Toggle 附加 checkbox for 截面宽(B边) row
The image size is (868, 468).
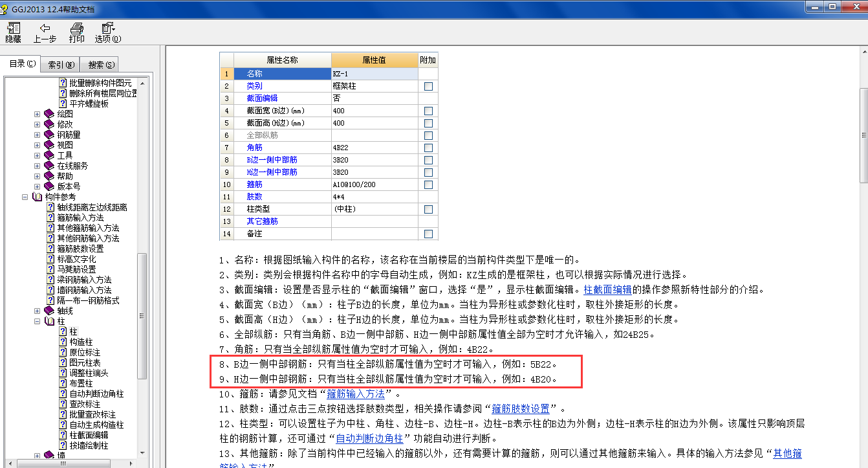(x=428, y=111)
